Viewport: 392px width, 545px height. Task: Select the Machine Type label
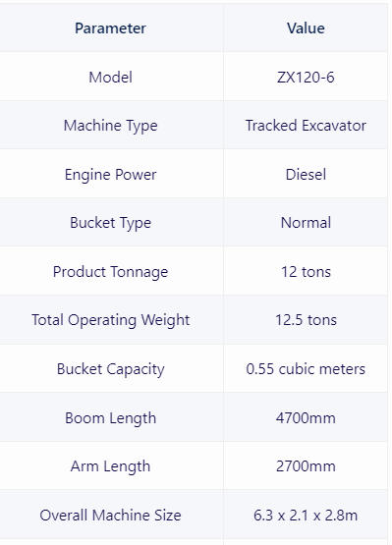(x=110, y=126)
